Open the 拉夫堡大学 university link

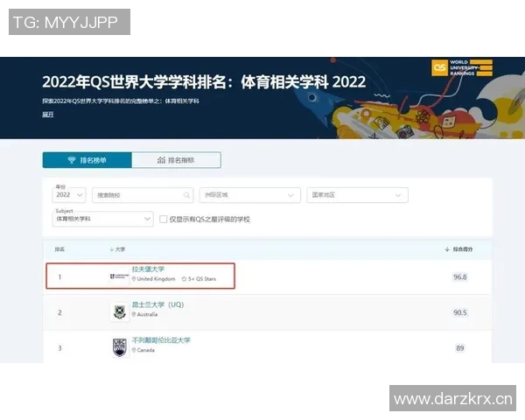click(148, 269)
